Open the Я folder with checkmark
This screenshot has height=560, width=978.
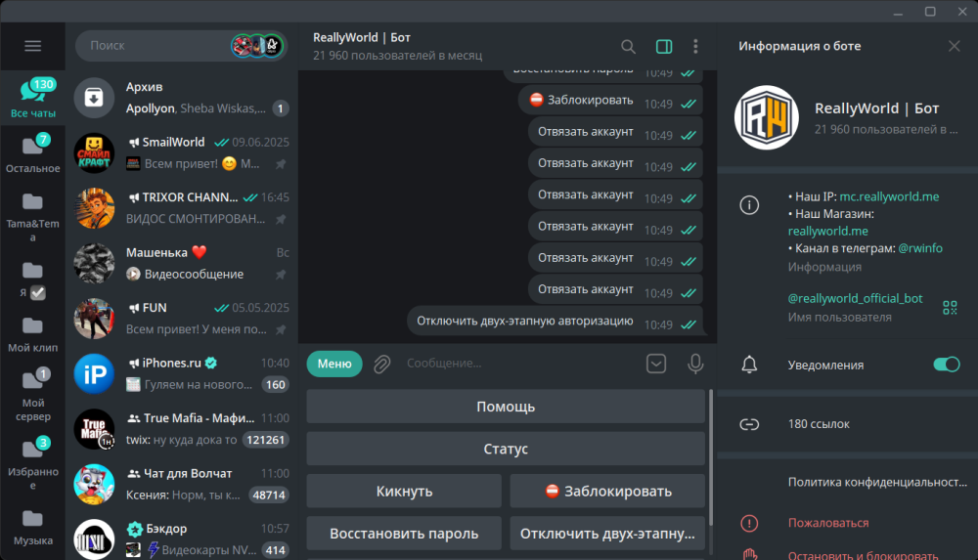tap(33, 280)
